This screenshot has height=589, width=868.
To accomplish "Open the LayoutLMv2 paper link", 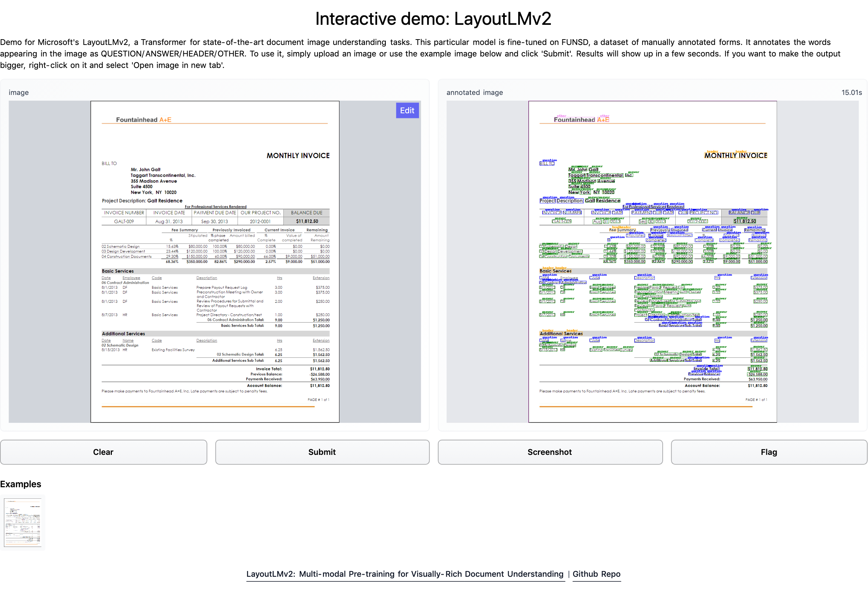I will pos(405,574).
